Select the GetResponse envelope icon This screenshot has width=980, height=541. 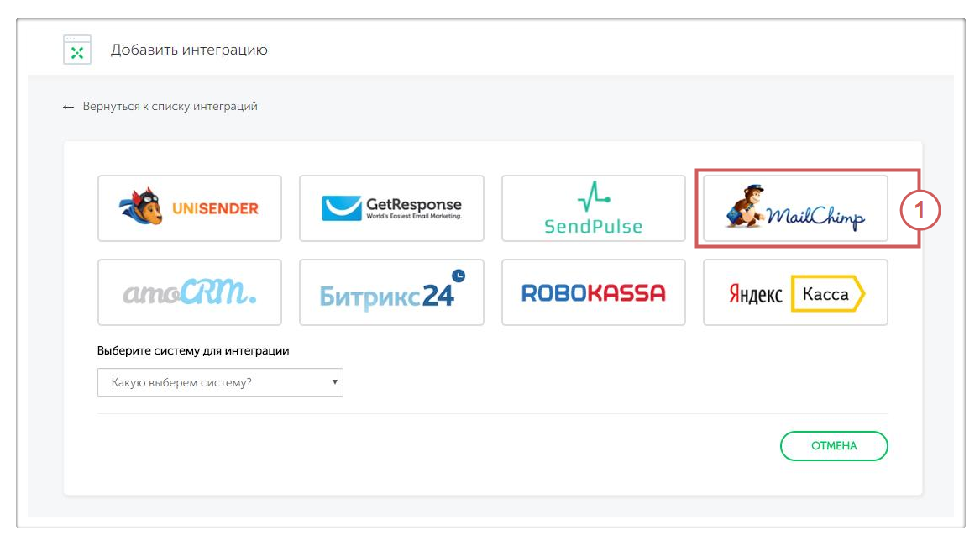342,207
